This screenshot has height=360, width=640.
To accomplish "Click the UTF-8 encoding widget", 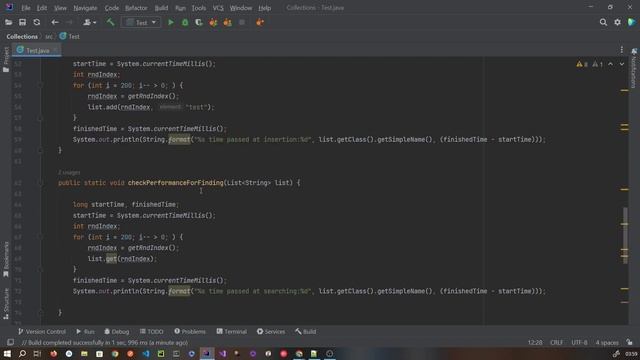I will [x=579, y=342].
